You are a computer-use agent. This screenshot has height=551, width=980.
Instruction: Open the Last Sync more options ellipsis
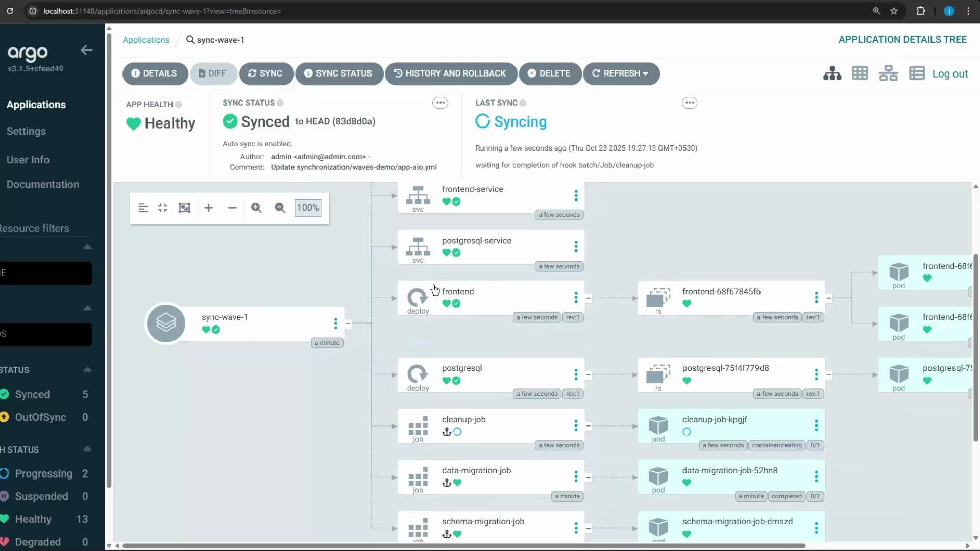(x=690, y=103)
